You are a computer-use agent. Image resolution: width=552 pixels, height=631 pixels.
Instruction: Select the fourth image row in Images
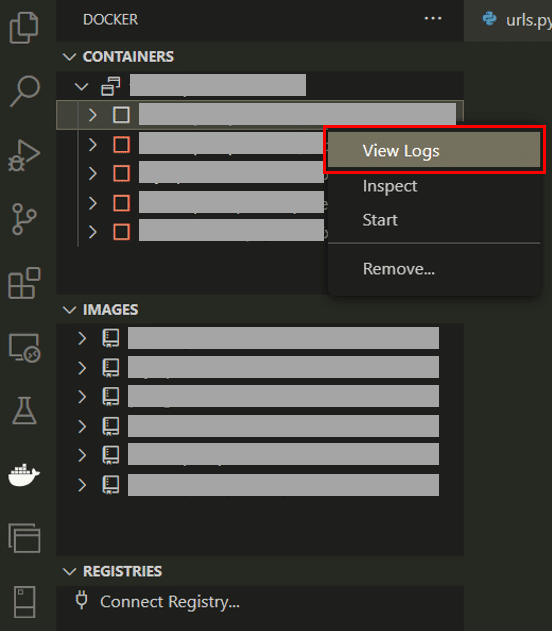click(x=260, y=426)
